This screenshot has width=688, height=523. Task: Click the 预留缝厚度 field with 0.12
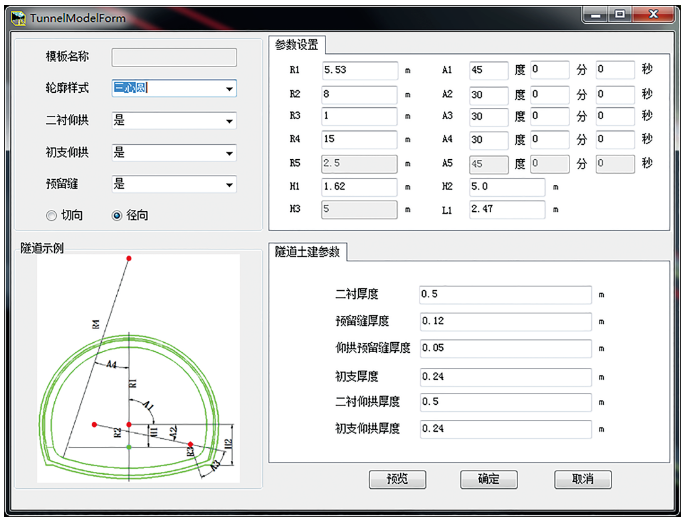[505, 321]
